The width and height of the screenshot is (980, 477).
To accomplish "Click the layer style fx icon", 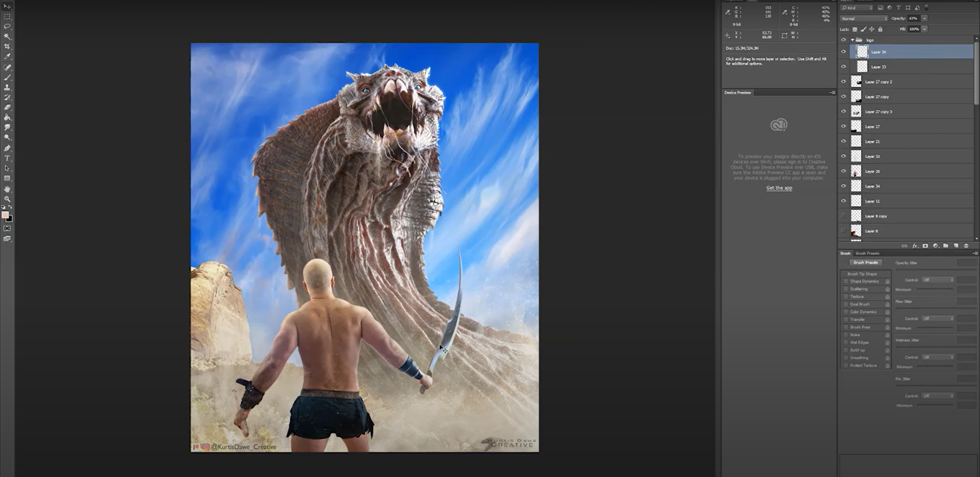I will pos(915,246).
